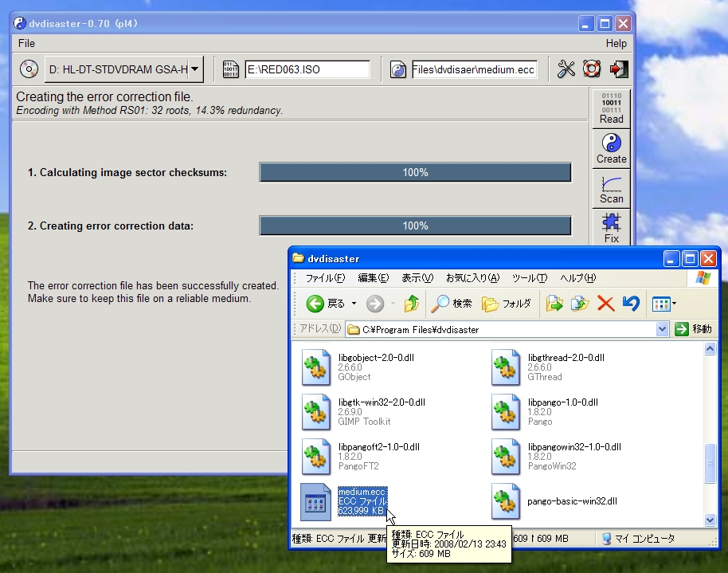Click the Explorer scrollbar down arrow

tap(710, 520)
